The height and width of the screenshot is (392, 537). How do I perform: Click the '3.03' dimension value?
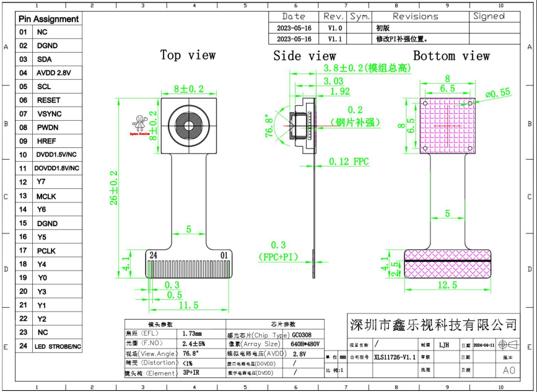click(334, 81)
